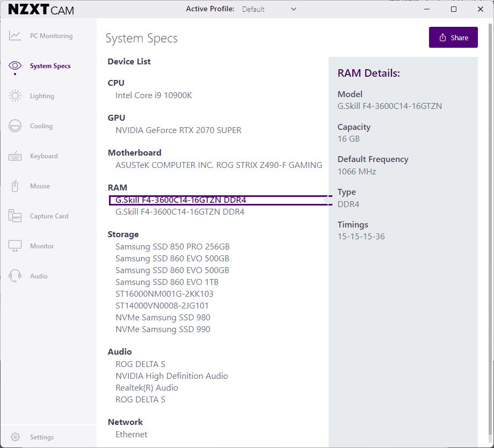
Task: Click the System Specs eye icon
Action: pyautogui.click(x=15, y=65)
